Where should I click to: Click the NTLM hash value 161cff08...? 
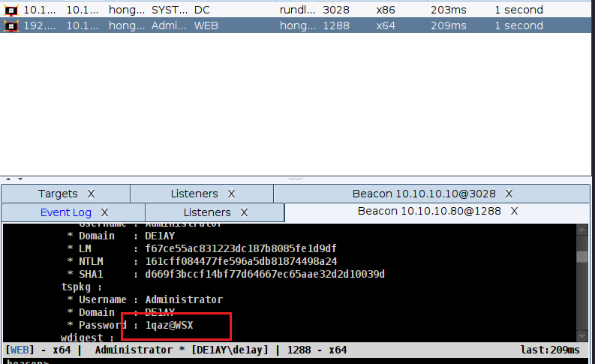241,261
